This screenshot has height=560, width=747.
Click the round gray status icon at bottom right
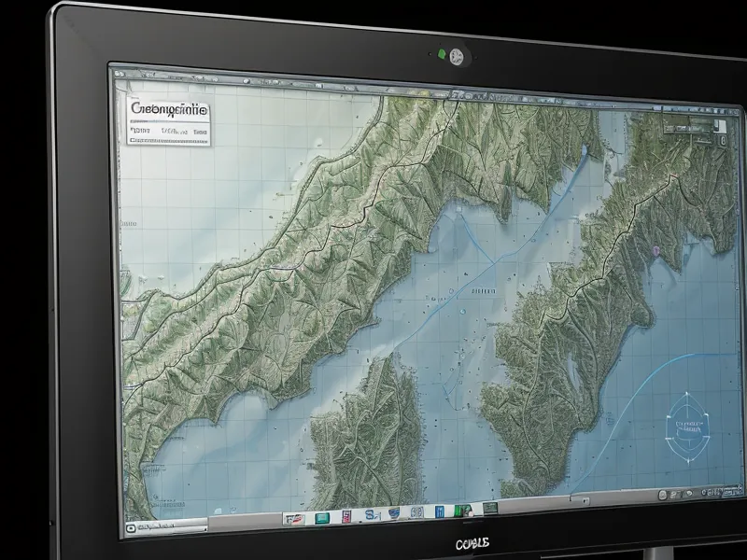pyautogui.click(x=662, y=496)
